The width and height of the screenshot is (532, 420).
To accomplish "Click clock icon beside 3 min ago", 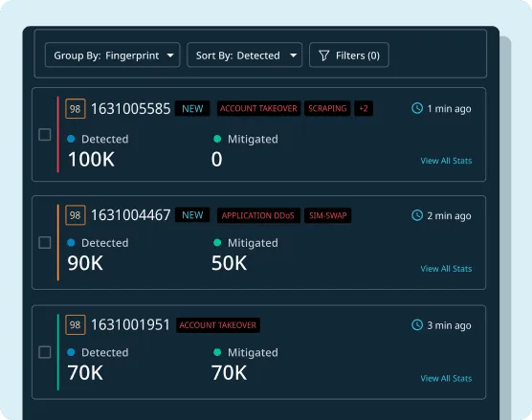I will pyautogui.click(x=417, y=324).
